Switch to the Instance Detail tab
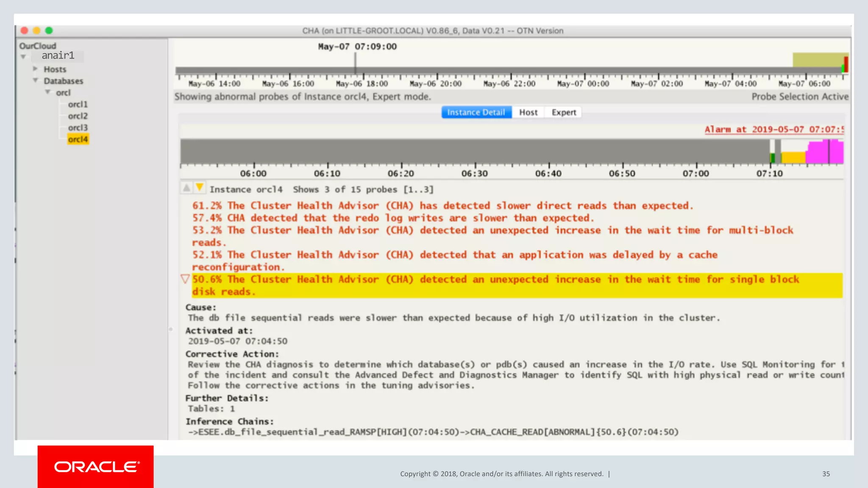868x488 pixels. click(476, 112)
